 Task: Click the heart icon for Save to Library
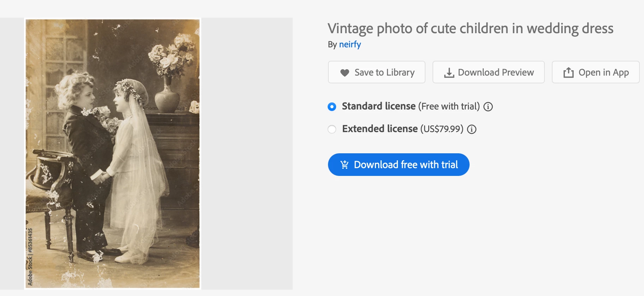pos(345,73)
